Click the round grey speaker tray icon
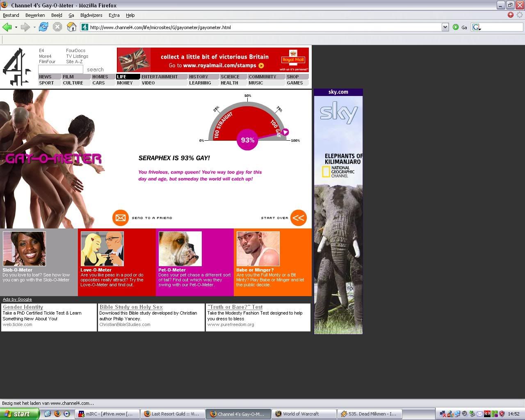This screenshot has width=525, height=420. tap(465, 414)
